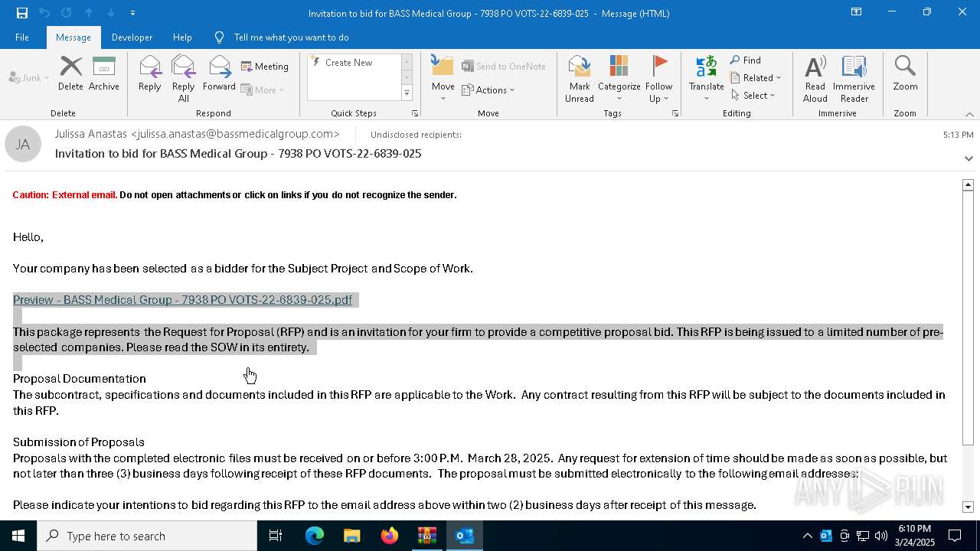Click Find in the Editing group
The width and height of the screenshot is (980, 551).
click(x=746, y=60)
